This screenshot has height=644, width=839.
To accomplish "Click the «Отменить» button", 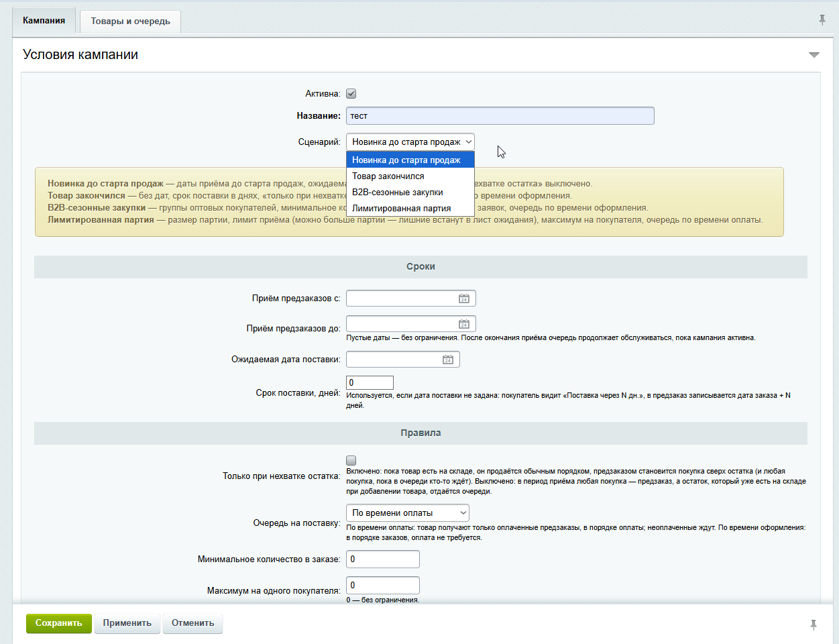I will pos(193,623).
